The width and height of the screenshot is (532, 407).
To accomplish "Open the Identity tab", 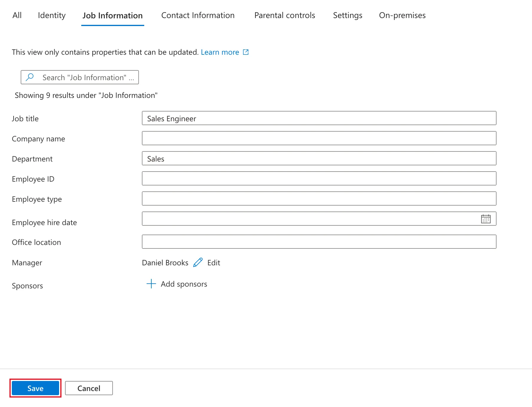I will click(52, 15).
